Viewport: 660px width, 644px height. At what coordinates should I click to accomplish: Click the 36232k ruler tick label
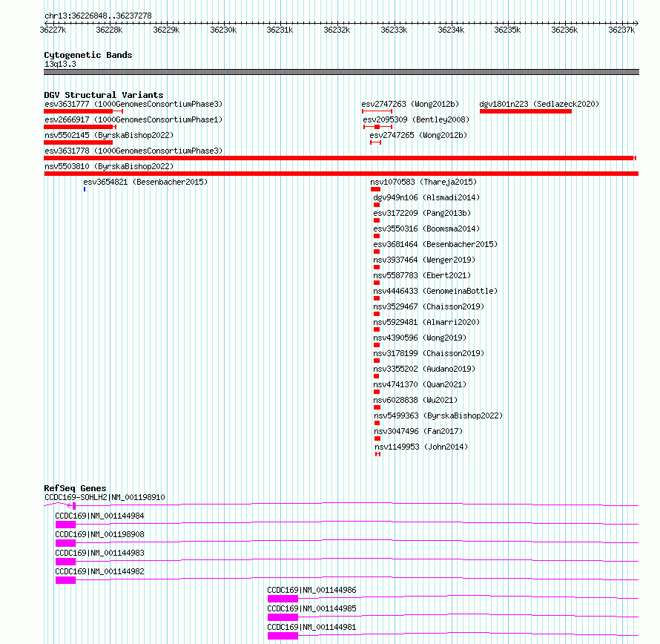[x=337, y=30]
